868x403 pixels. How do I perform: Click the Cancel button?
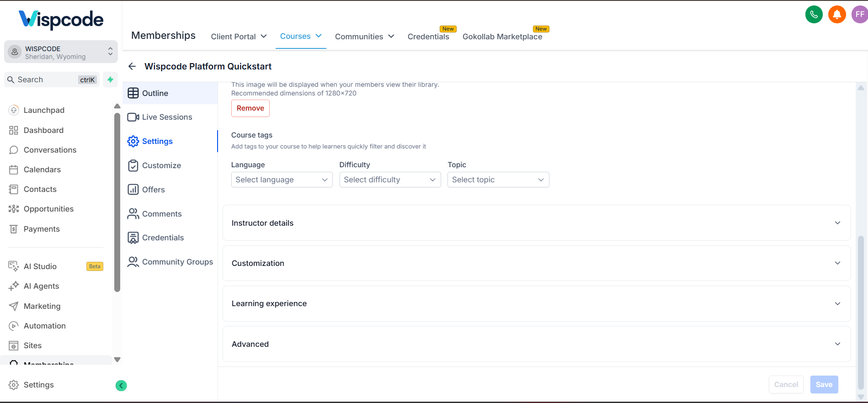(786, 385)
